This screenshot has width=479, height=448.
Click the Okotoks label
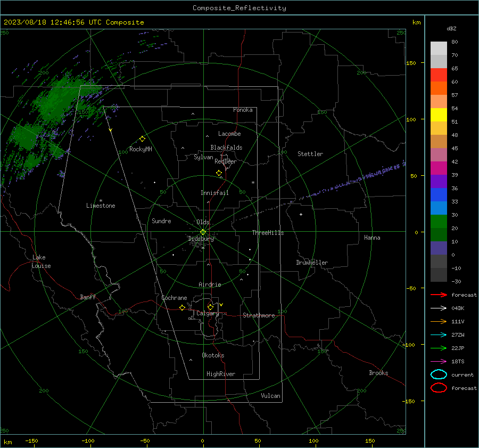tap(213, 355)
